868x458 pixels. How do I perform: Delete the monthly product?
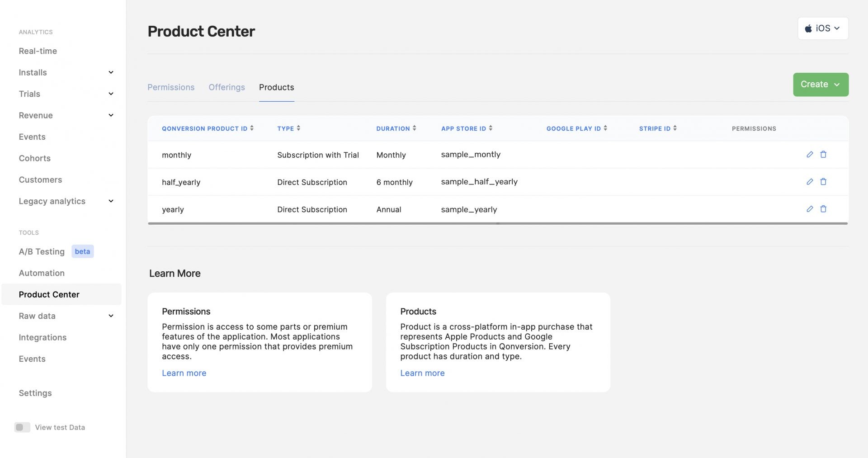coord(824,154)
